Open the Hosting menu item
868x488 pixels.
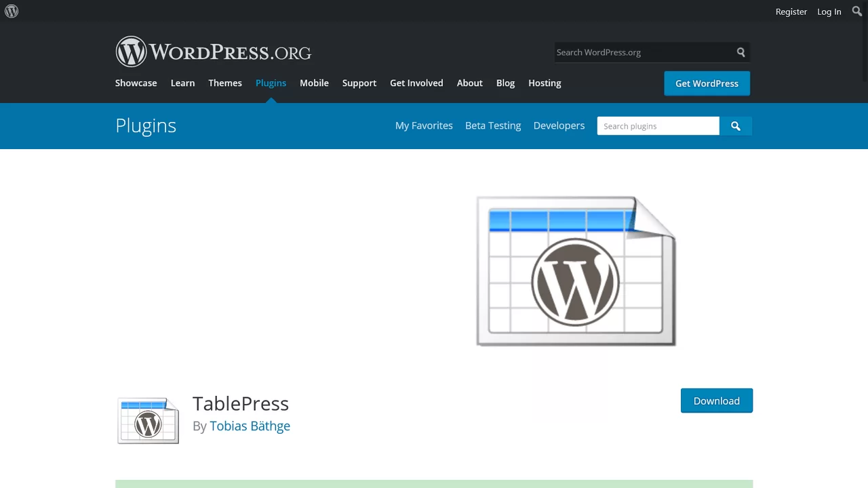tap(545, 83)
